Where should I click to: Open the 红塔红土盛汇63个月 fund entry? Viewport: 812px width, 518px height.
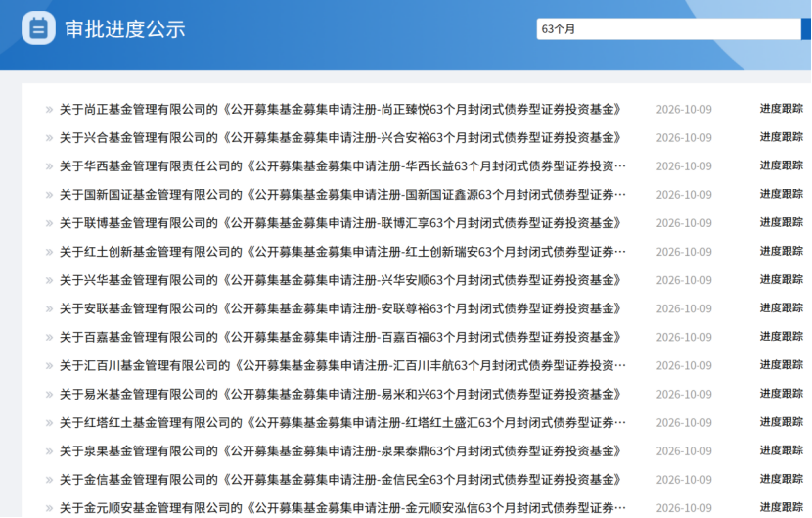click(x=342, y=423)
